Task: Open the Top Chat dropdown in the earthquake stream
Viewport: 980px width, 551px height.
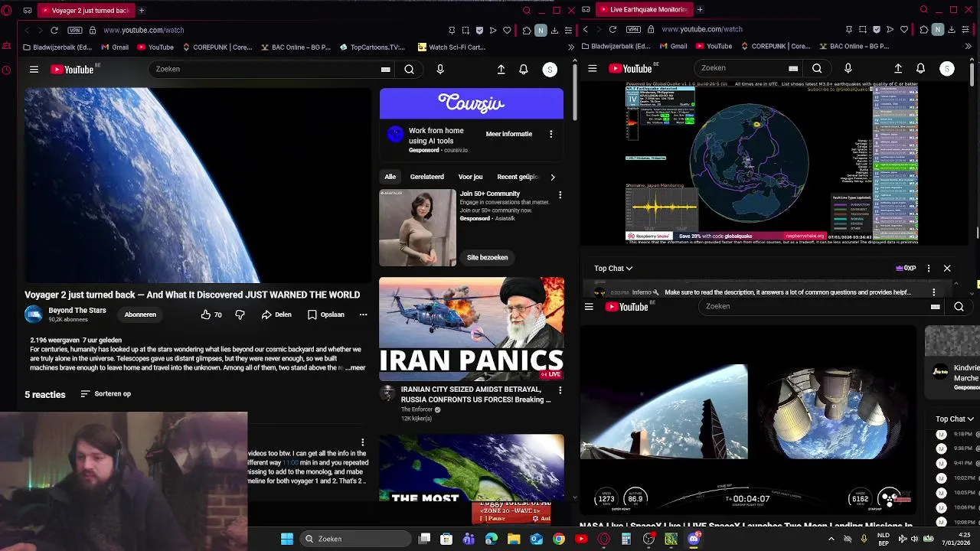Action: point(613,269)
